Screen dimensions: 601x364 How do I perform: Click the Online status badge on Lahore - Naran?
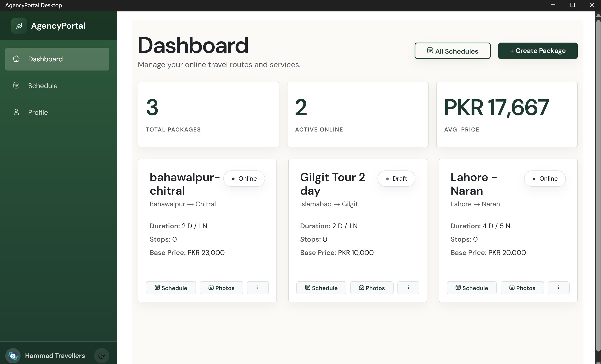[545, 179]
